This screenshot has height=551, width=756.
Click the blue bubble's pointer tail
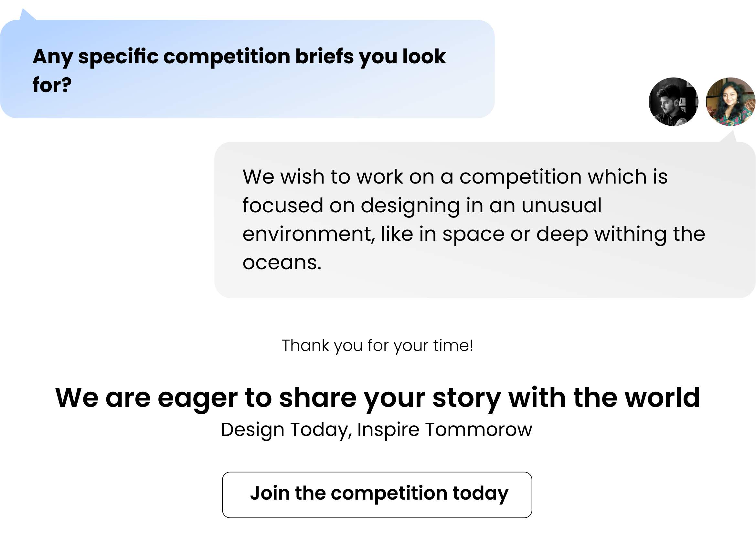coord(27,15)
